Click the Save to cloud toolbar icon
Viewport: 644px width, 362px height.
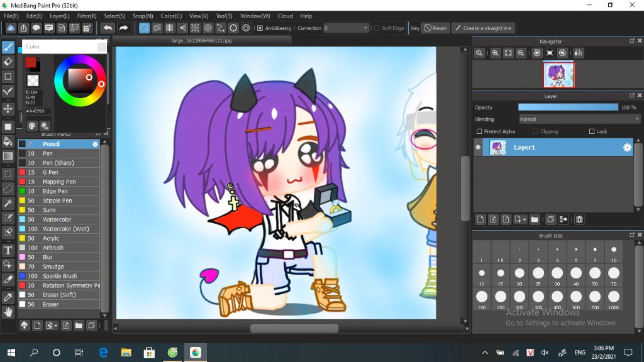(x=11, y=28)
